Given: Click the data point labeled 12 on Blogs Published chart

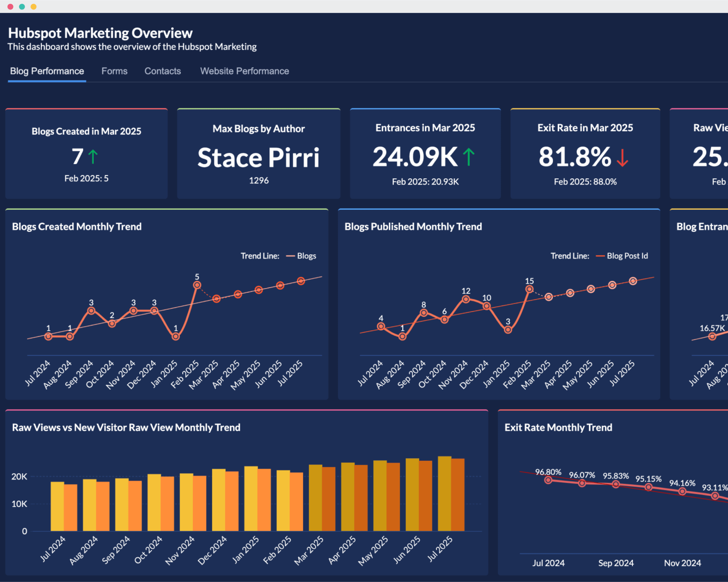Looking at the screenshot, I should click(x=466, y=299).
